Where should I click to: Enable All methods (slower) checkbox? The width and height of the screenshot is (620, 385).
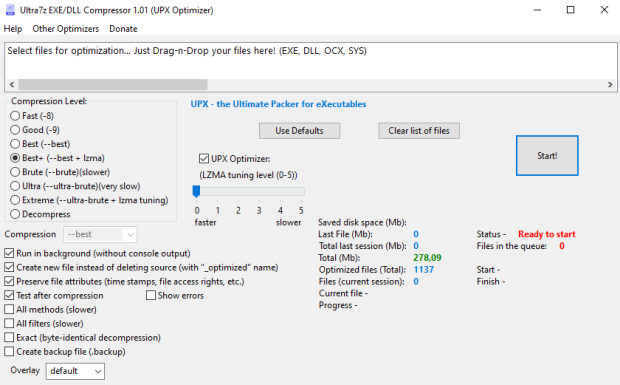tap(50, 310)
